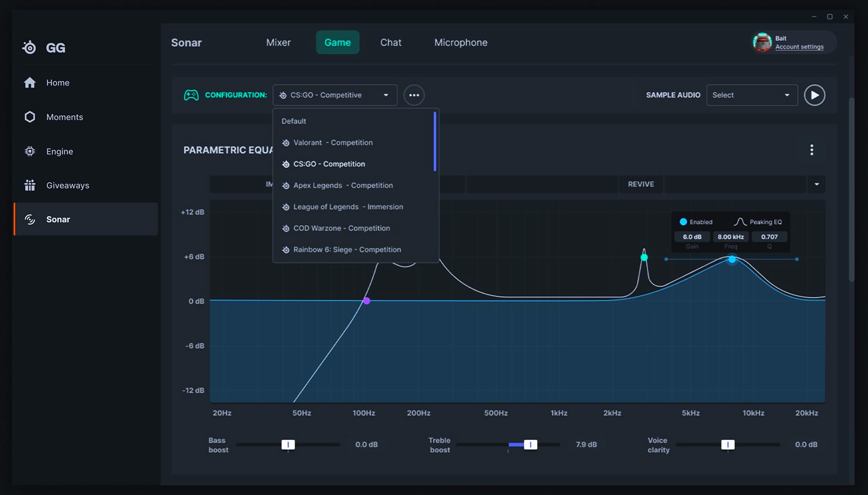Open Moments hexagon icon
Image resolution: width=868 pixels, height=495 pixels.
click(30, 117)
